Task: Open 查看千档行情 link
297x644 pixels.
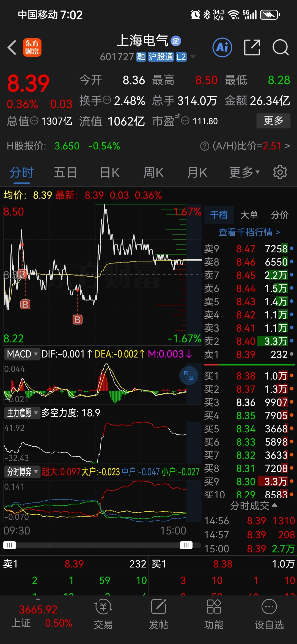Action: (249, 232)
